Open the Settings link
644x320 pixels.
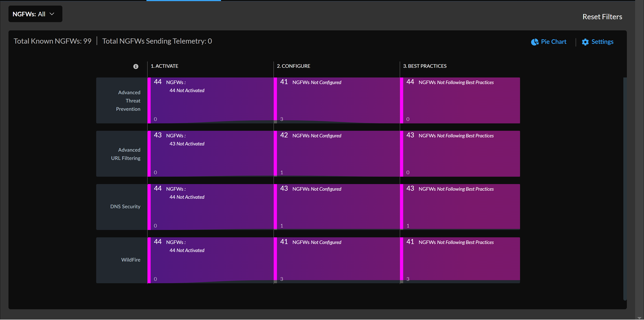(x=602, y=42)
